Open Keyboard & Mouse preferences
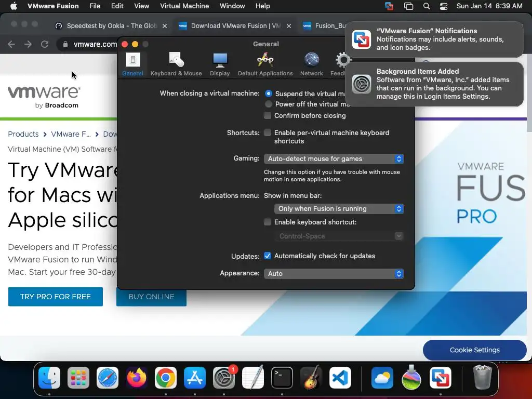The image size is (532, 399). (x=176, y=64)
